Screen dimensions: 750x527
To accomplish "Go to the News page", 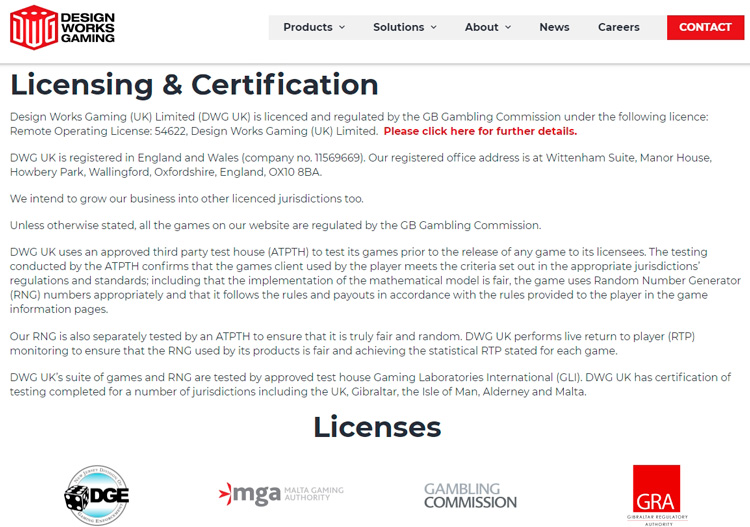I will 554,27.
